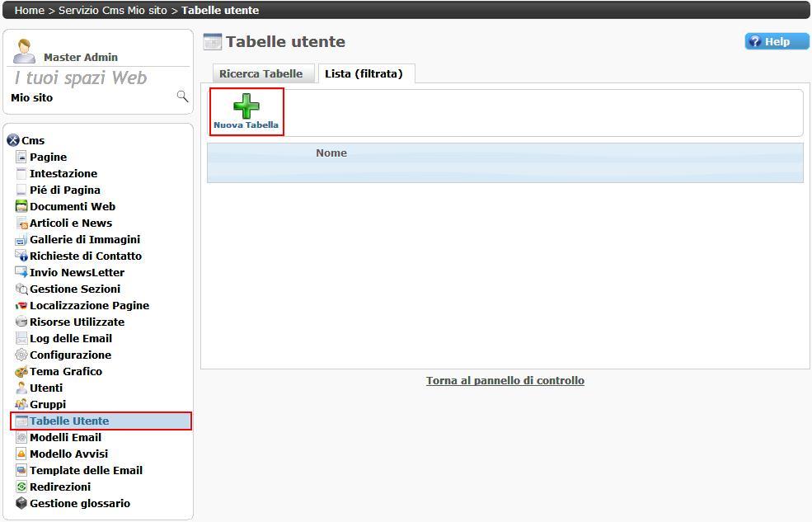Viewport: 812px width, 522px height.
Task: Click the Gestione glossario icon
Action: point(22,504)
